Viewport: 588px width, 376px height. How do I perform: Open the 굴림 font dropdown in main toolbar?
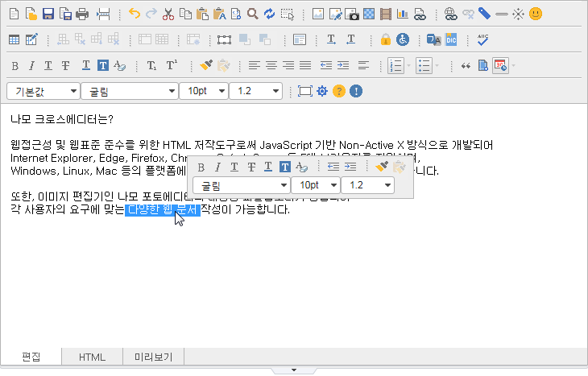[130, 91]
